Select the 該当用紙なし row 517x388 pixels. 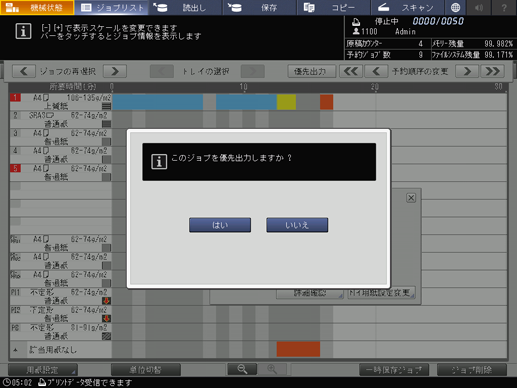[x=61, y=350]
